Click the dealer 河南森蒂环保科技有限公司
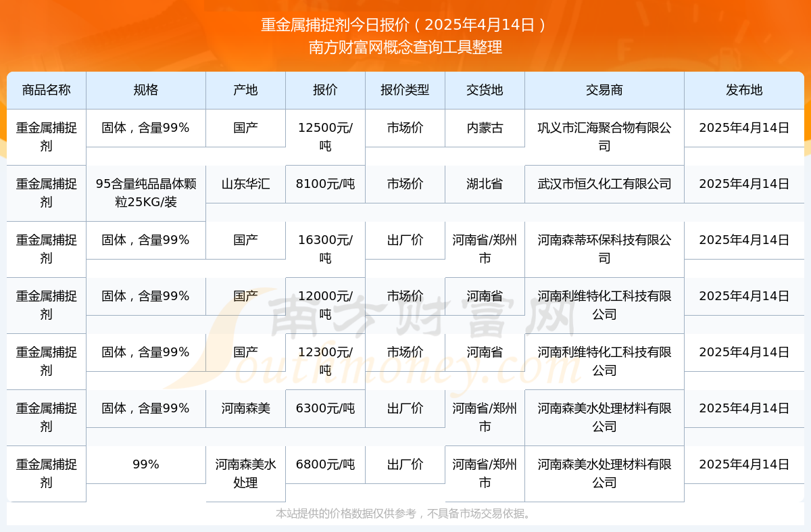Screen dimensions: 811x532 pos(604,249)
